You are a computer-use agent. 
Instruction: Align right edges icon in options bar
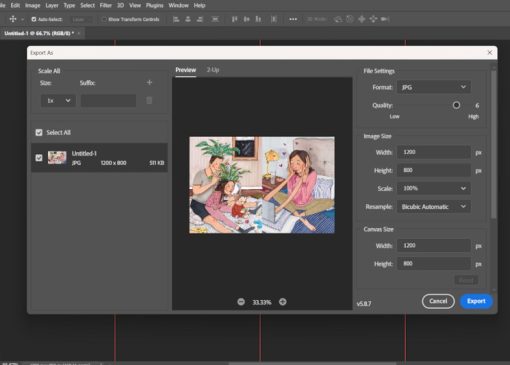(200, 19)
